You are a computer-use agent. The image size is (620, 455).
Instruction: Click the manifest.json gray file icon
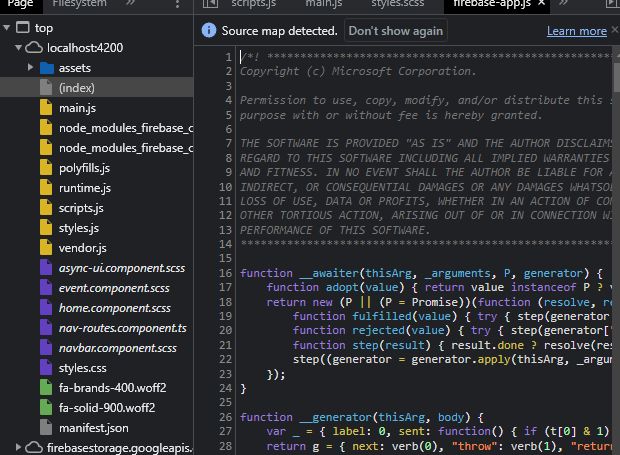coord(46,428)
